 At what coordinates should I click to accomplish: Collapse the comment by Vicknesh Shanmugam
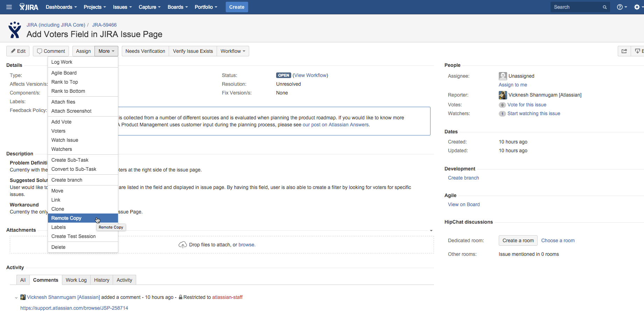[x=16, y=298]
